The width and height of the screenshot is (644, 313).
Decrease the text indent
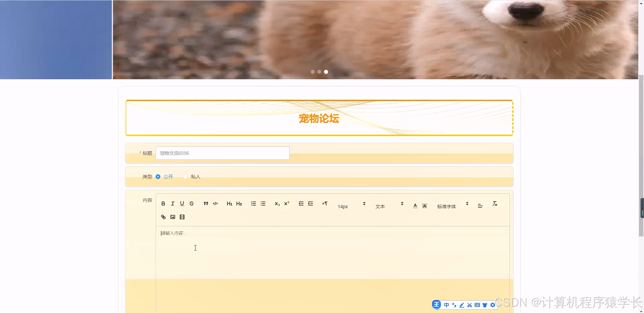301,204
